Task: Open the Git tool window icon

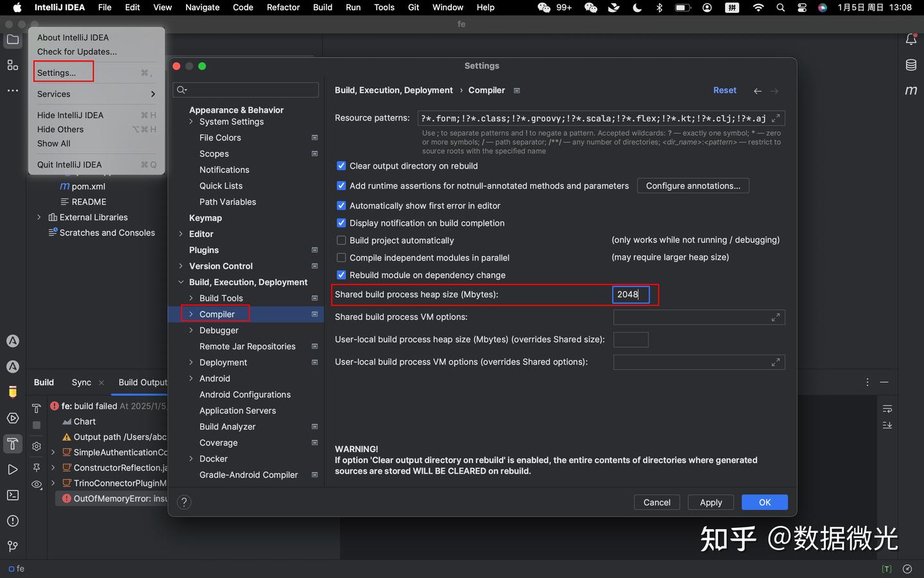Action: pos(13,546)
